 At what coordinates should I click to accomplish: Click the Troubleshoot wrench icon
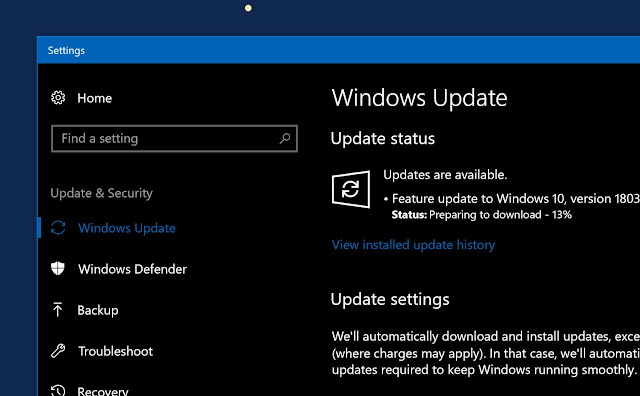pos(58,351)
